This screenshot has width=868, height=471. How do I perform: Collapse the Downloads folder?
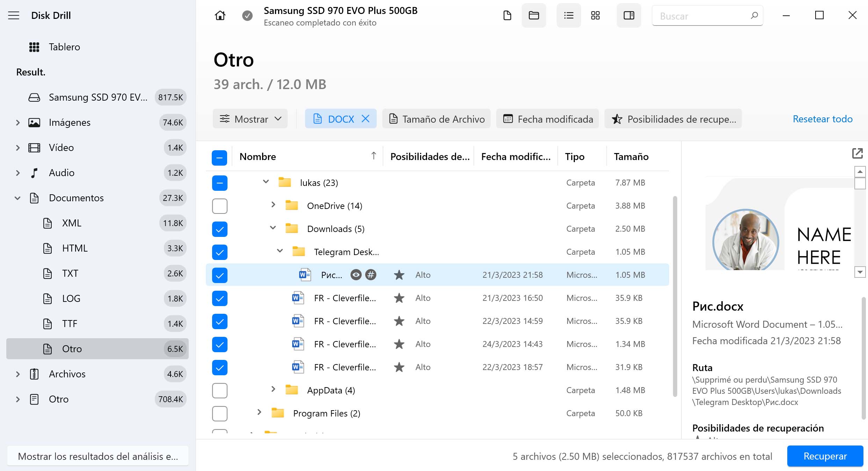(x=273, y=228)
